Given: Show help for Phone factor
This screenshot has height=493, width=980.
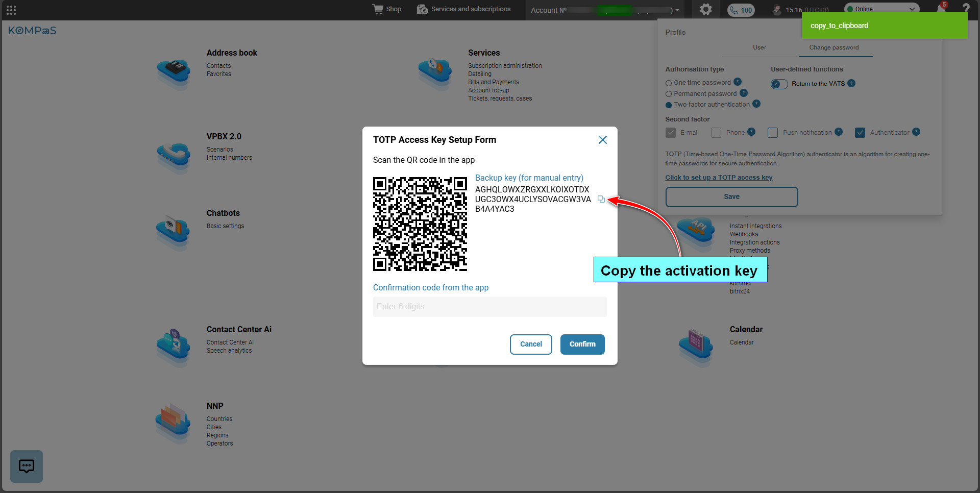Looking at the screenshot, I should (751, 132).
